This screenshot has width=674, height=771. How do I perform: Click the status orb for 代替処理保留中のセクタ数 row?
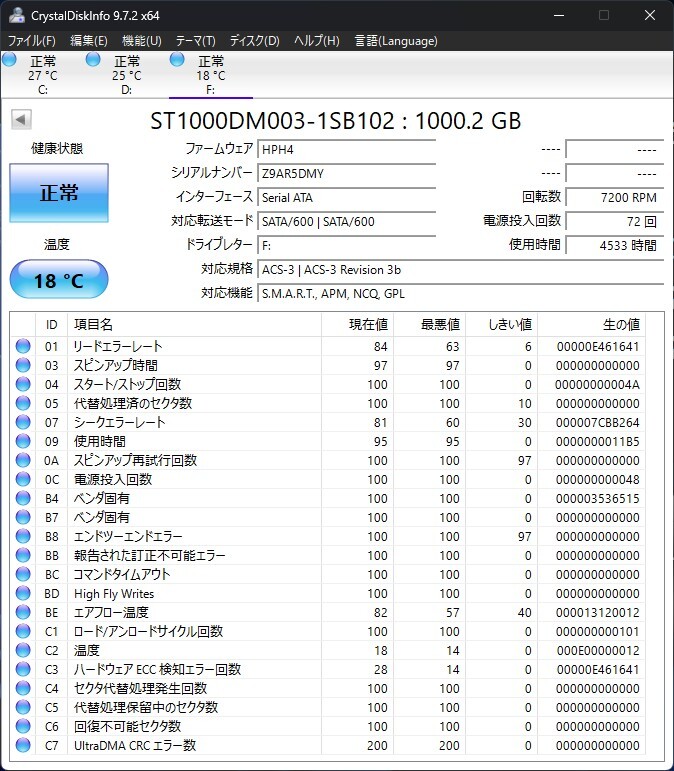coord(23,707)
